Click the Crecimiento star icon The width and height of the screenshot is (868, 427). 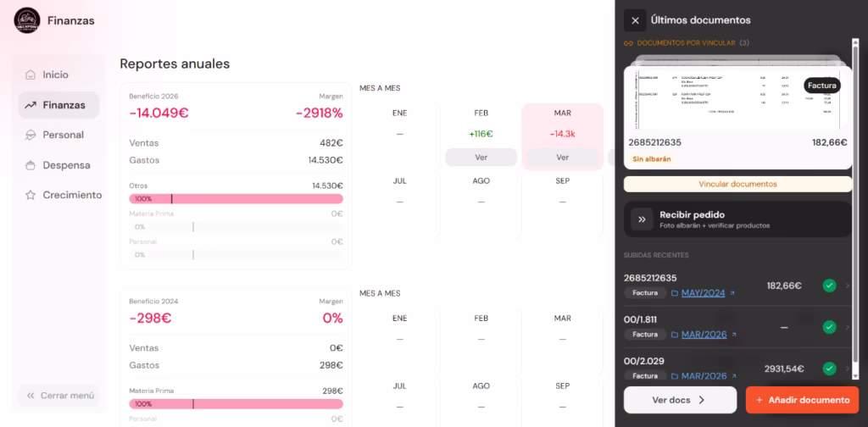(31, 195)
